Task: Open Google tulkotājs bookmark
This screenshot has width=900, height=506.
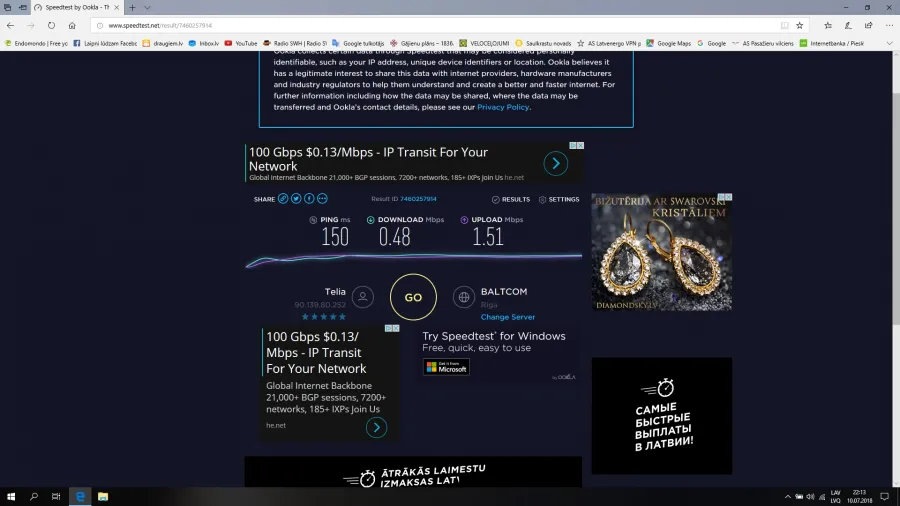Action: [358, 43]
